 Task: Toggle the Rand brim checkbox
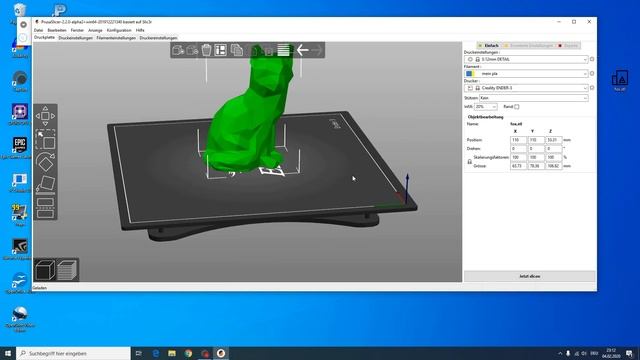(x=517, y=107)
